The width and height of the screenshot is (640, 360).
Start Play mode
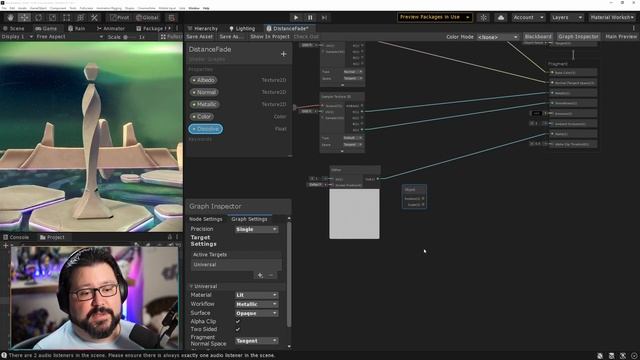(x=296, y=18)
